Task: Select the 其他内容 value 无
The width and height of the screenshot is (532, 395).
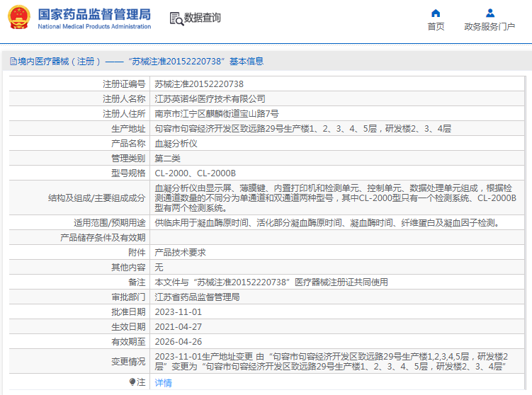Action: click(x=159, y=268)
